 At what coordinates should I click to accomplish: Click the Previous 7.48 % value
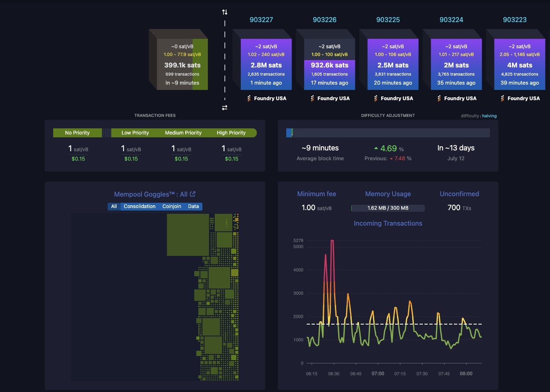[388, 159]
